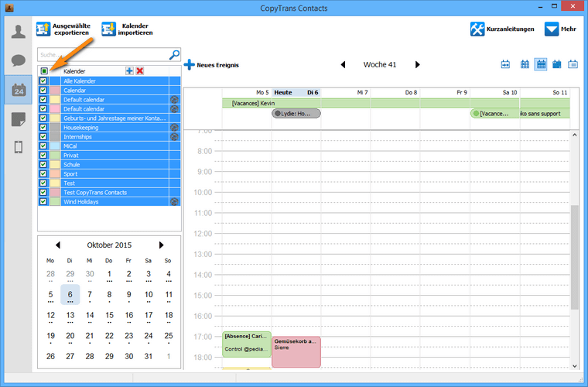The width and height of the screenshot is (588, 387).
Task: Click the Sport calendar color swatch
Action: coord(55,174)
